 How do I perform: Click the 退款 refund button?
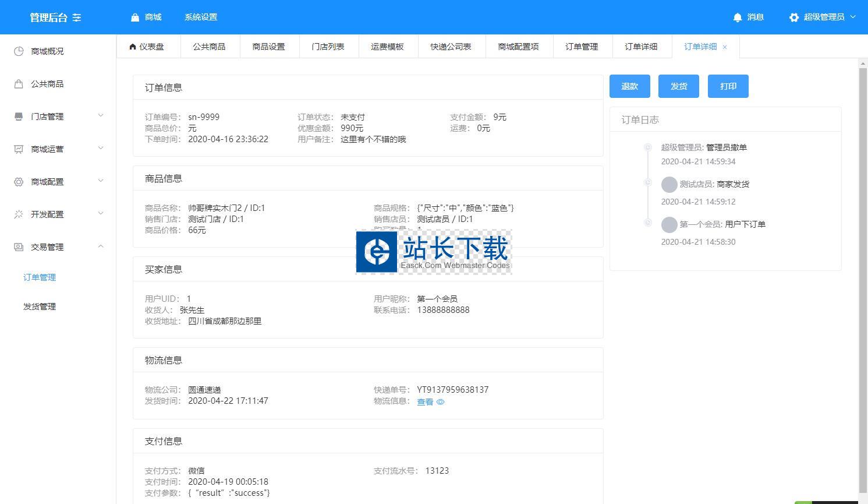coord(630,86)
